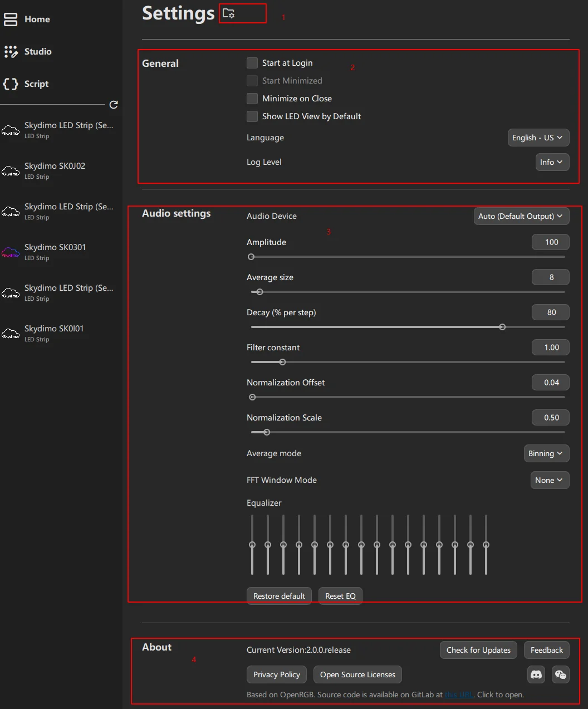Open the Average mode Binning dropdown

tap(546, 453)
